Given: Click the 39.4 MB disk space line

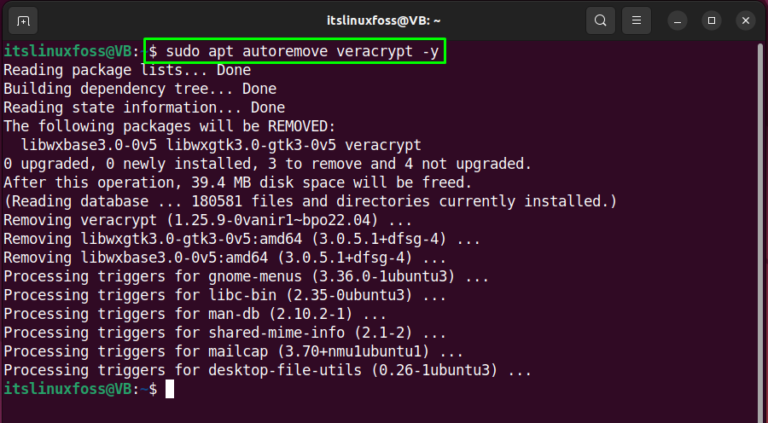Looking at the screenshot, I should pos(238,183).
